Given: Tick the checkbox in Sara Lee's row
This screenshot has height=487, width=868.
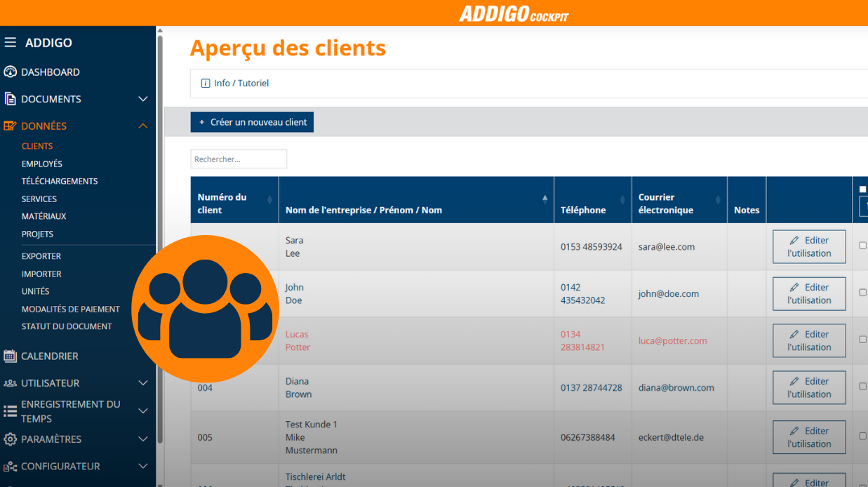Looking at the screenshot, I should [x=862, y=246].
